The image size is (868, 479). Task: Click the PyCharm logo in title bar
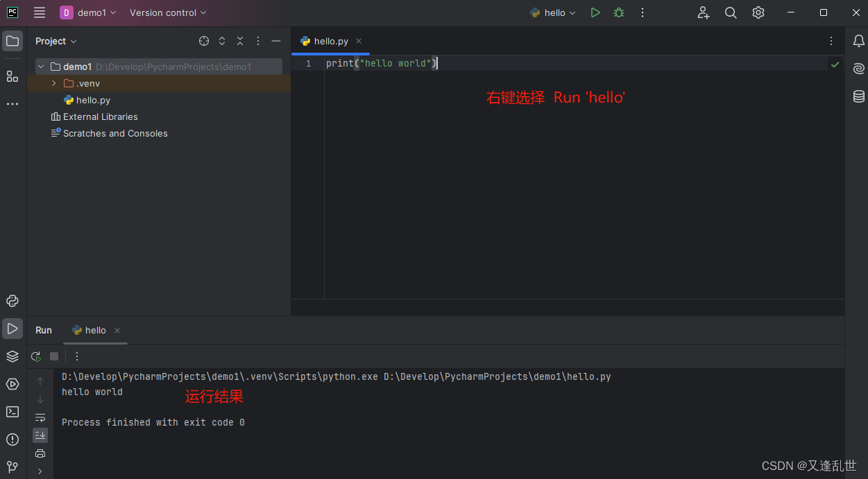[12, 12]
